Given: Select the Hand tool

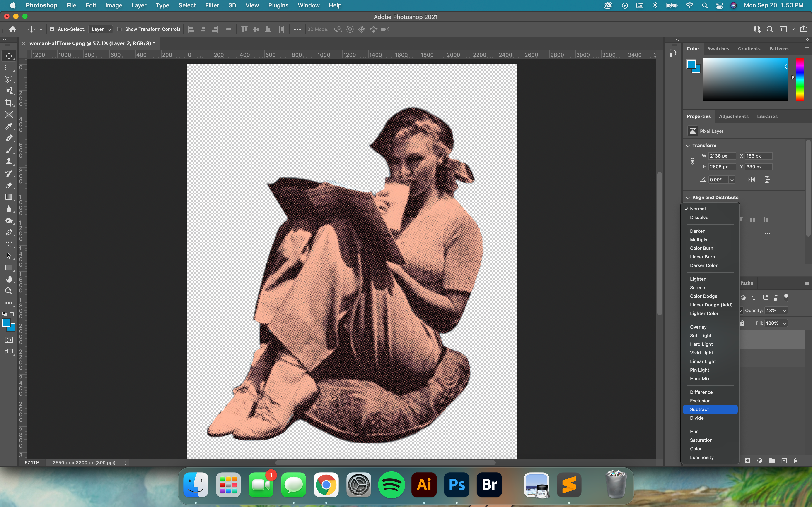Looking at the screenshot, I should click(x=9, y=279).
